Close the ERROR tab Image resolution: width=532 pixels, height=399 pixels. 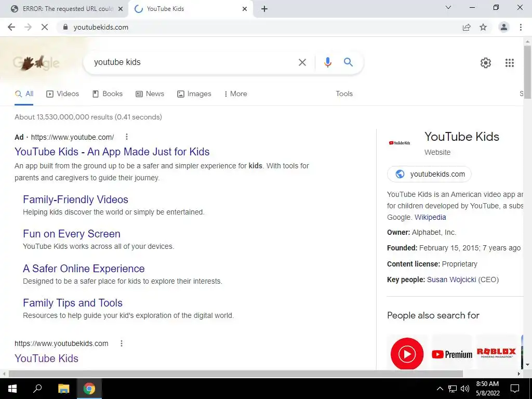pos(121,9)
